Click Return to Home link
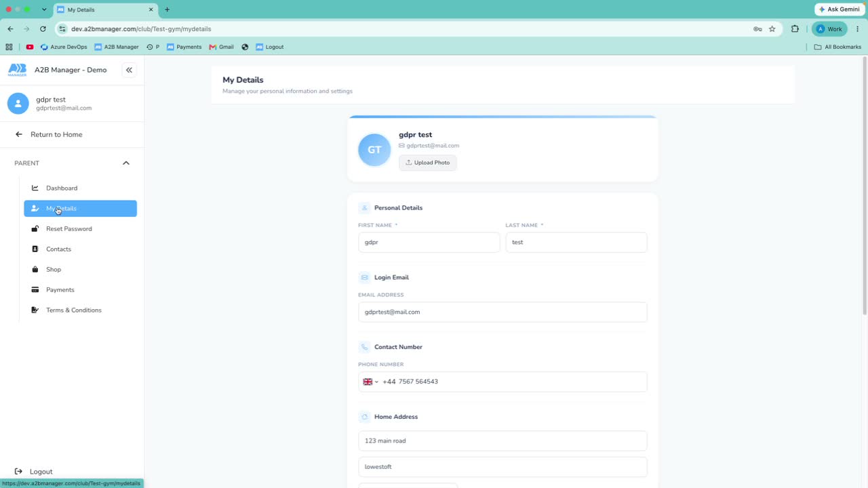Image resolution: width=868 pixels, height=488 pixels. (x=56, y=134)
